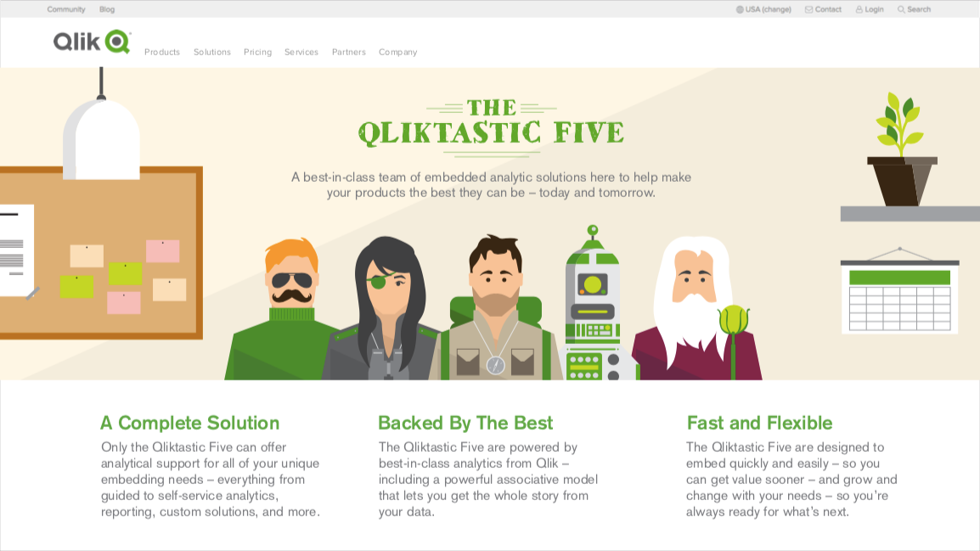Screen dimensions: 980x551
Task: Open the Partners menu
Action: click(x=349, y=52)
